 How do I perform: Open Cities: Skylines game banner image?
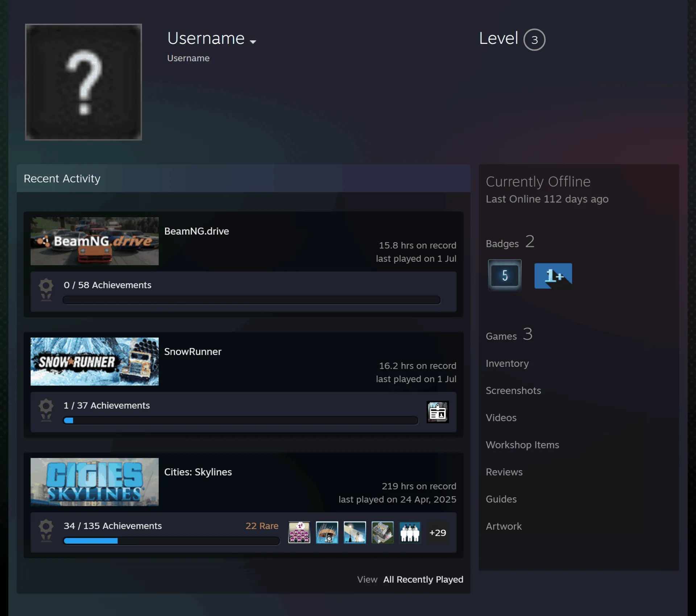pyautogui.click(x=95, y=482)
